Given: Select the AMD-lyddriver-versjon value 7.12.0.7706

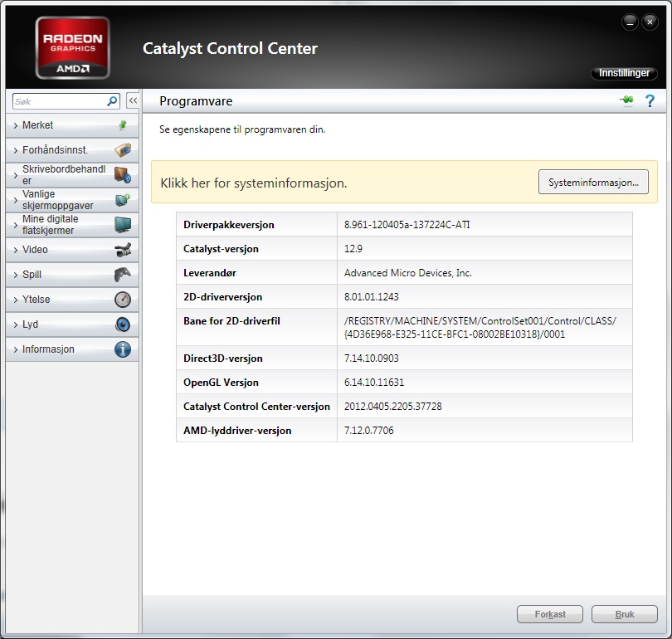Looking at the screenshot, I should click(368, 430).
